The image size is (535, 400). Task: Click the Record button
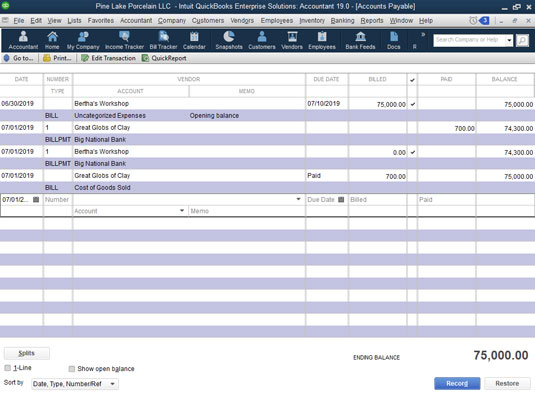coord(457,384)
